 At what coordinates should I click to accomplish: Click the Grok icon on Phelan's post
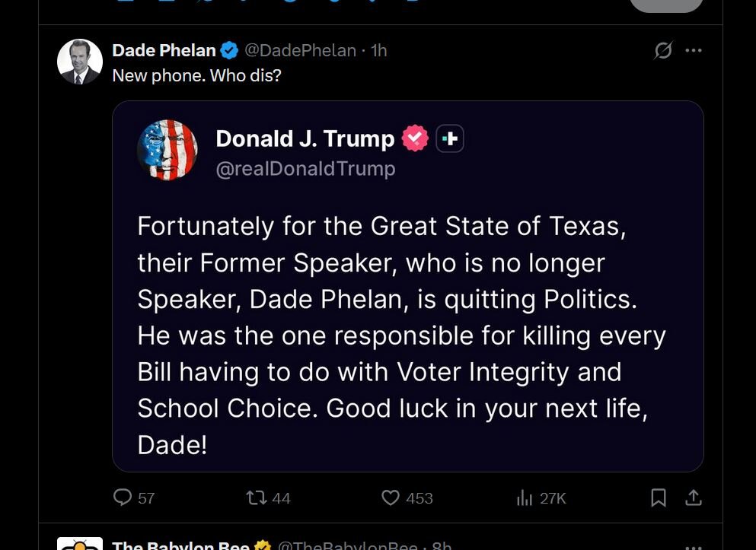[663, 51]
